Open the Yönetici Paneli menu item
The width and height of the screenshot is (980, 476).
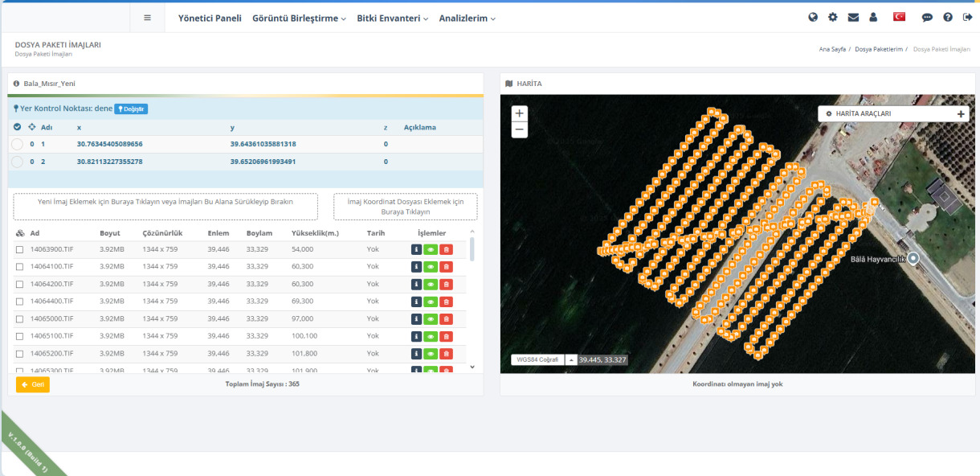(210, 18)
